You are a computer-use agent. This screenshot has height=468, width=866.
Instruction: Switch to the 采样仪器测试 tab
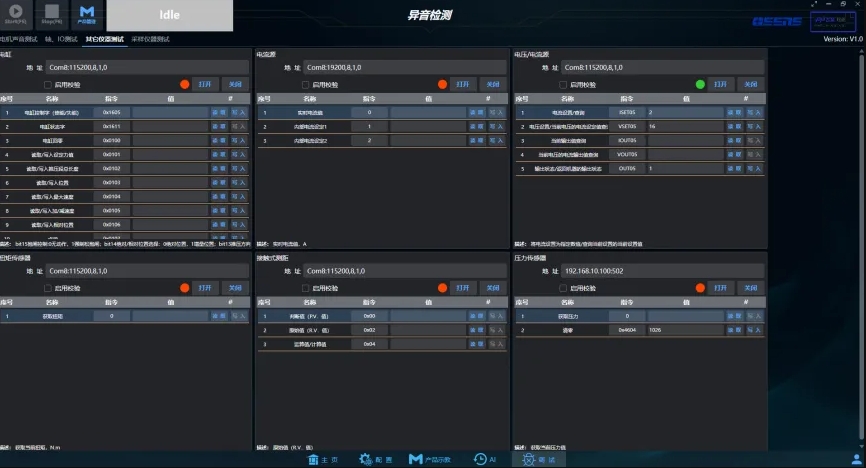[151, 39]
